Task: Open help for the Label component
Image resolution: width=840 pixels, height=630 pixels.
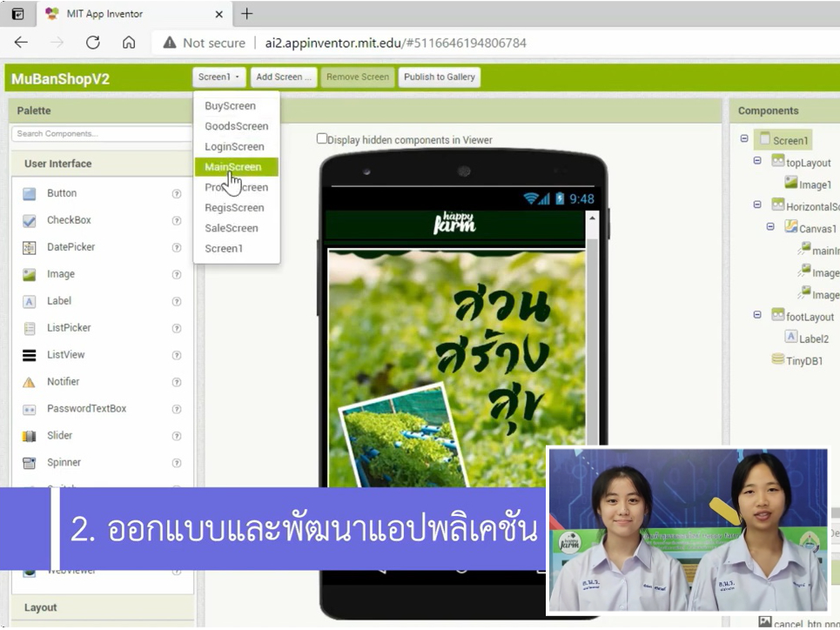Action: [x=176, y=302]
